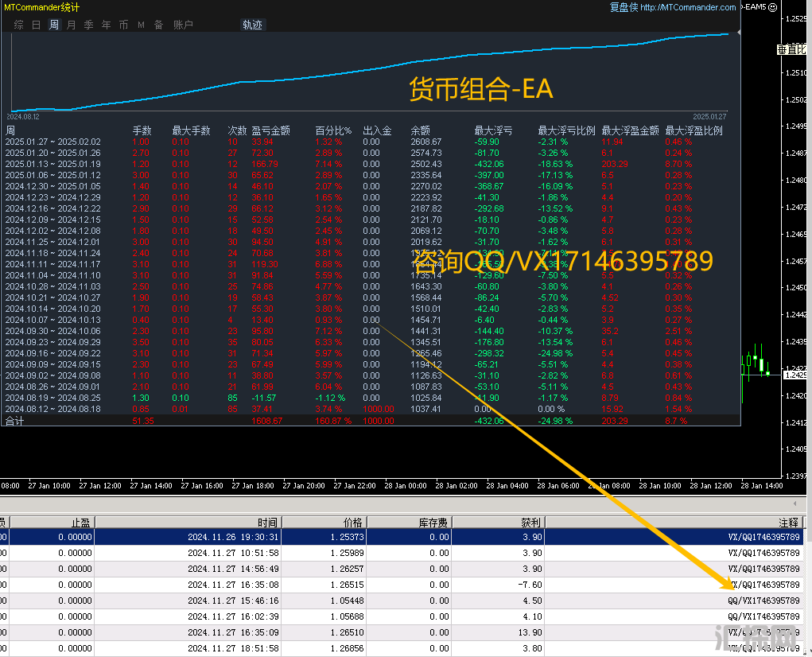The width and height of the screenshot is (812, 657).
Task: Sort trades by 获利 profit column
Action: tap(530, 523)
